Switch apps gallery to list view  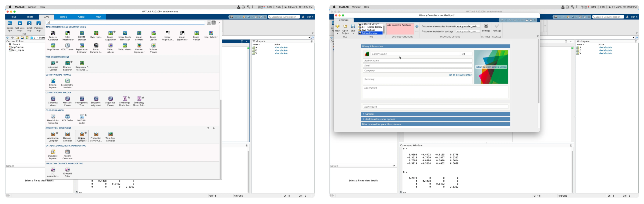tap(209, 23)
